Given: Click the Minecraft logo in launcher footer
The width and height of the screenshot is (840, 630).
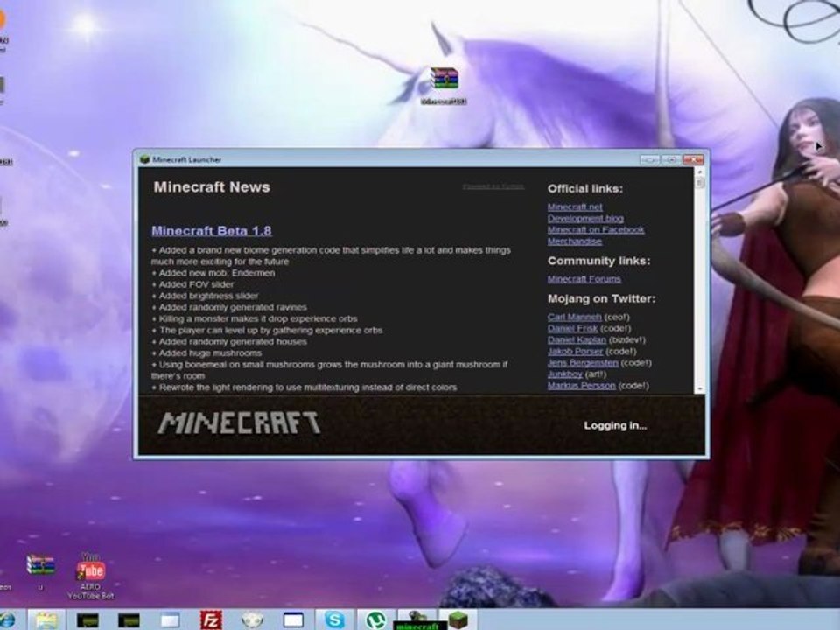Looking at the screenshot, I should [239, 423].
